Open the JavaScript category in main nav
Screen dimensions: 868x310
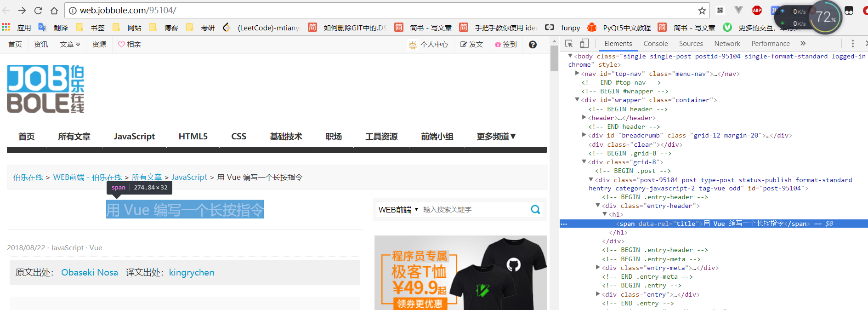[134, 137]
